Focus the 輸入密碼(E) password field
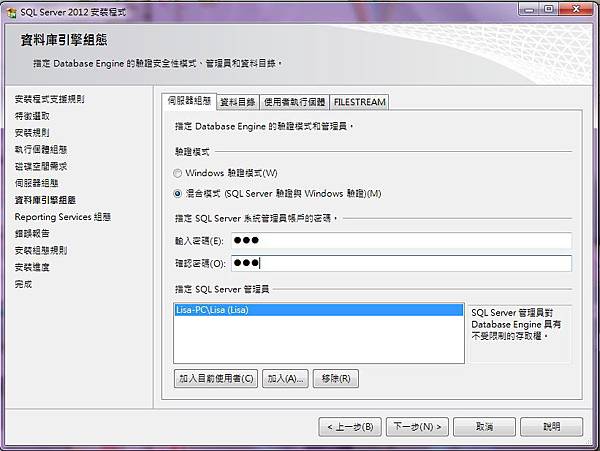Image resolution: width=600 pixels, height=451 pixels. click(401, 241)
